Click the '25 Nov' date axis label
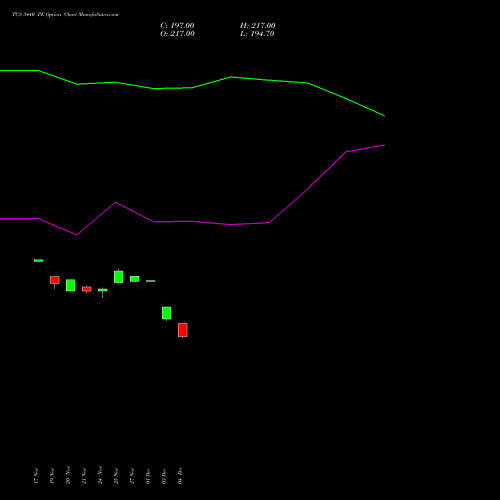This screenshot has width=500, height=500. pos(116,476)
